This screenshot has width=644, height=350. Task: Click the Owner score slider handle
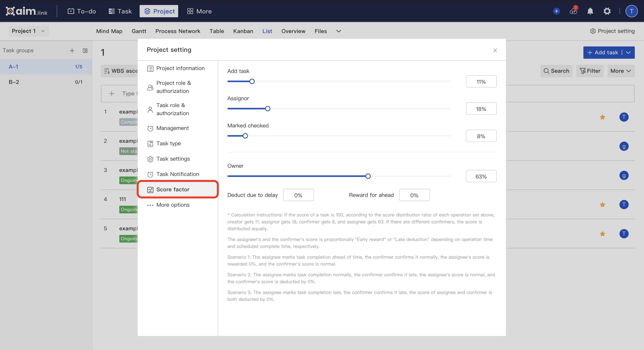(368, 176)
